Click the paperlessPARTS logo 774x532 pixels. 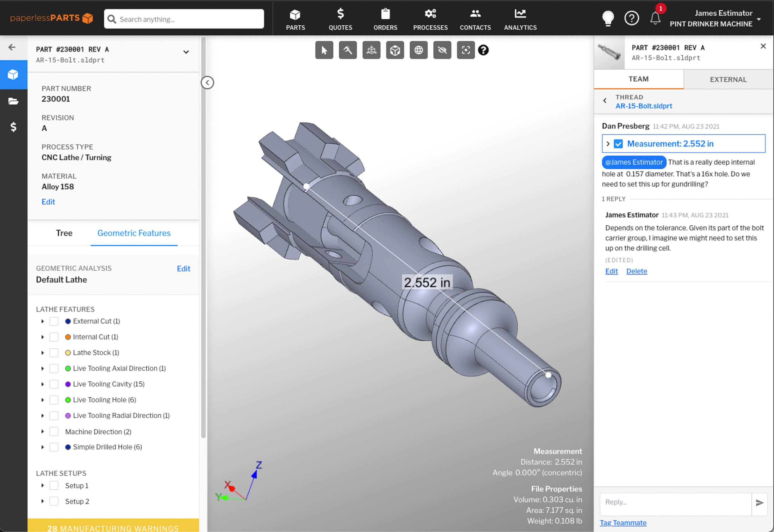click(x=52, y=18)
